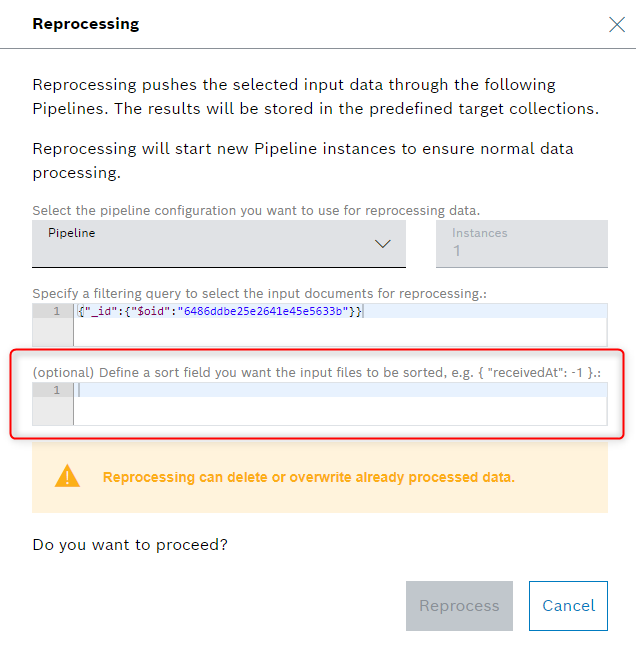Screen dimensions: 636x654
Task: Select the Pipeline label in the combo box
Action: 70,233
